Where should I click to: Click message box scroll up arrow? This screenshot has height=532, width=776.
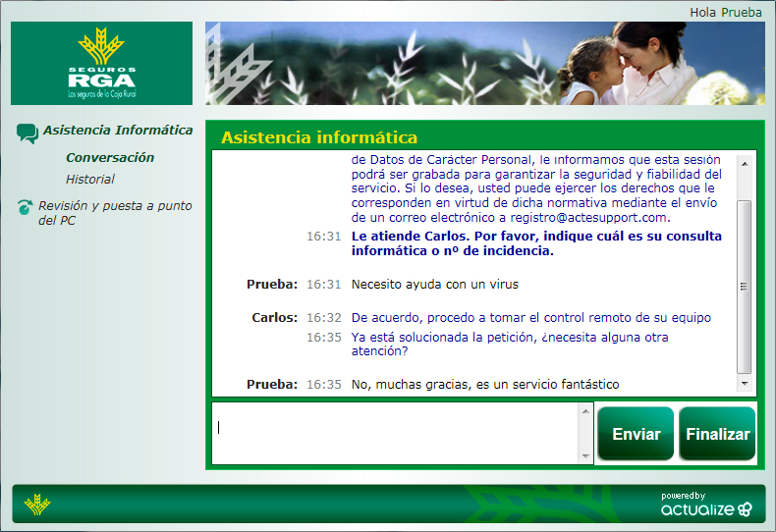point(585,411)
